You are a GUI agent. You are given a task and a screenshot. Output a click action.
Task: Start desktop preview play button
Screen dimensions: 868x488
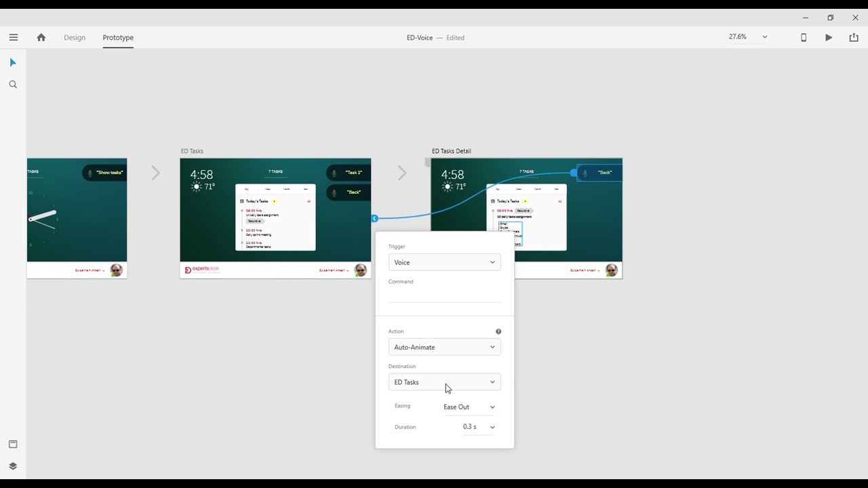[x=829, y=37]
